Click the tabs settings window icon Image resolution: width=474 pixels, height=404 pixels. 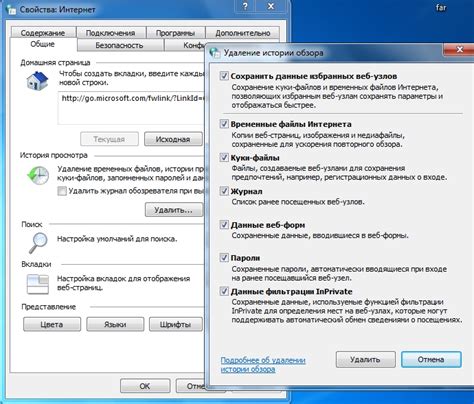click(38, 284)
